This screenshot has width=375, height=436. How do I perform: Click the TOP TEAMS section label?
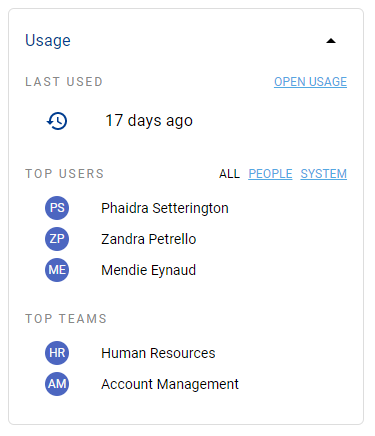click(x=66, y=319)
